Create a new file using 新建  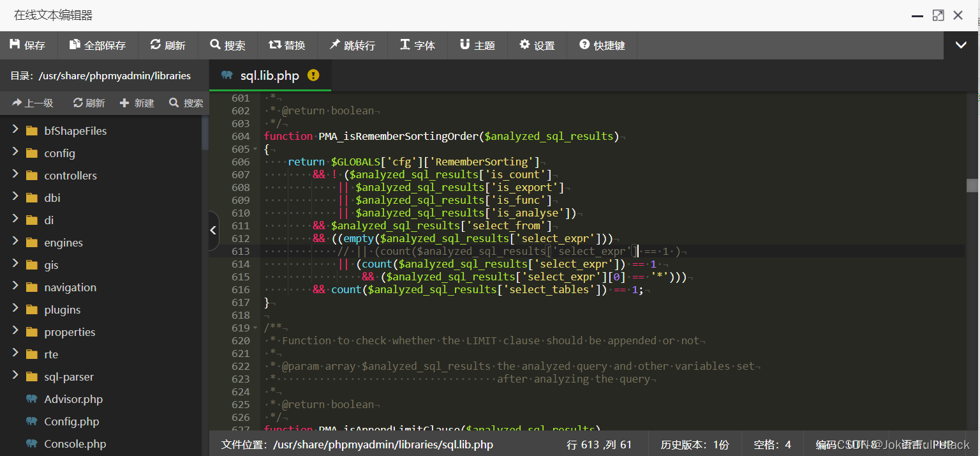(x=137, y=102)
